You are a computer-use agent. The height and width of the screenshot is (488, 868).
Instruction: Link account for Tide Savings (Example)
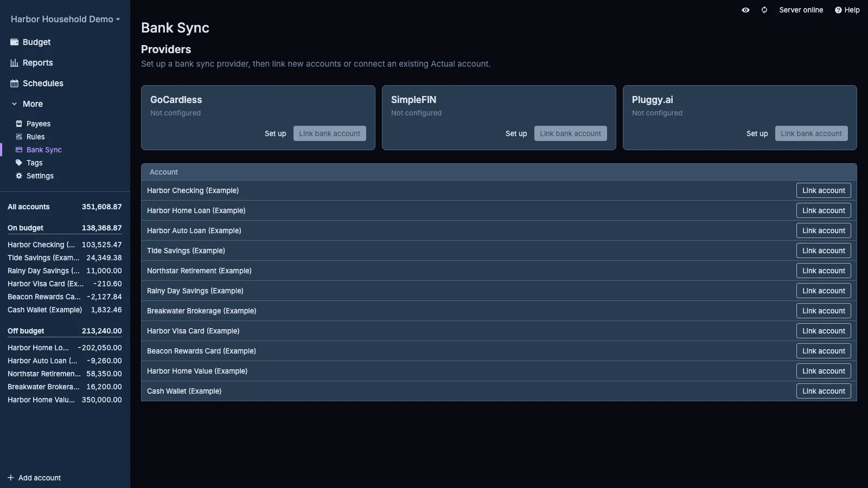(x=824, y=251)
